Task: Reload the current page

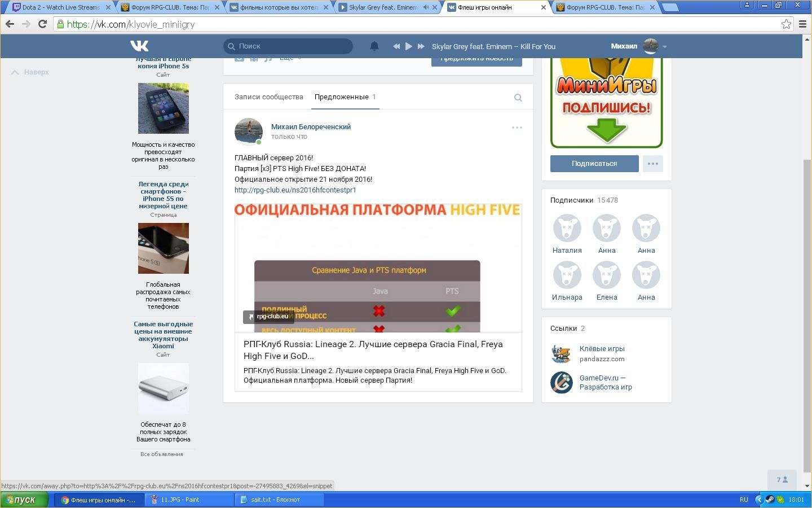Action: pos(42,24)
